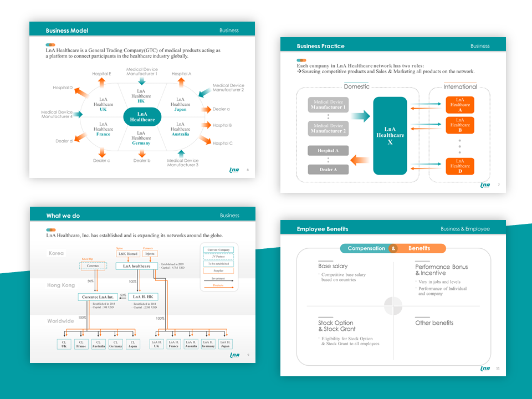Screen dimensions: 532x399
Task: Select the 'LnA healthcare' box in Korea row
Action: click(137, 267)
